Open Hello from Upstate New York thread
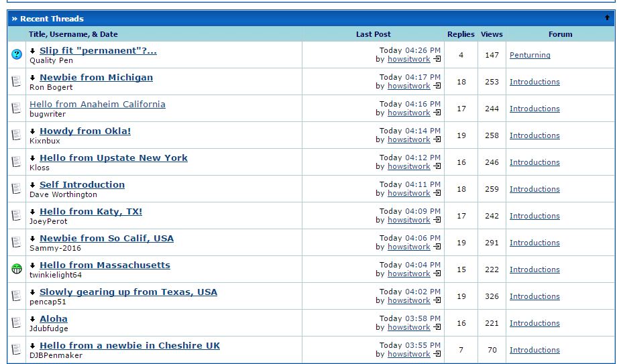This screenshot has height=364, width=617. click(x=113, y=158)
